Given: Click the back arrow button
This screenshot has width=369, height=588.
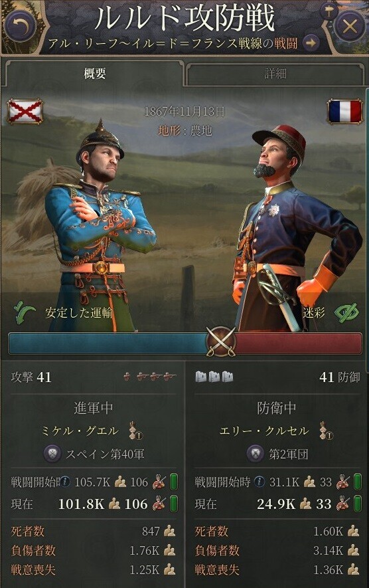Looking at the screenshot, I should point(20,27).
